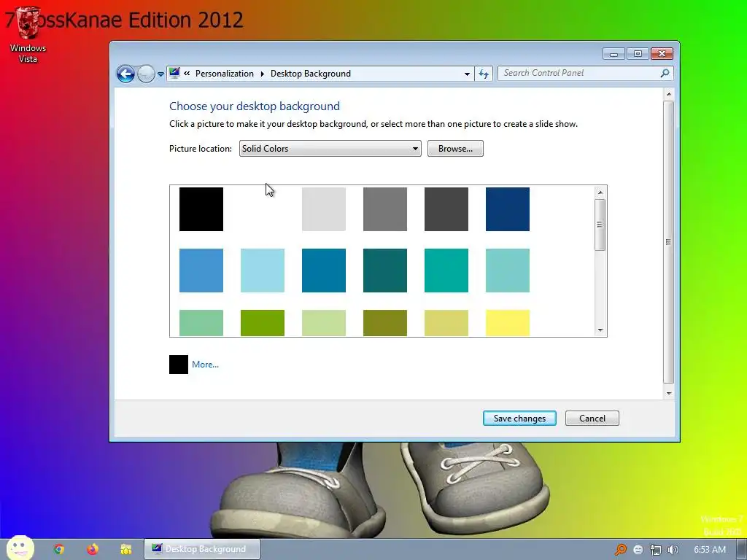The width and height of the screenshot is (747, 560).
Task: Expand arrow between Personalization and Desktop Background
Action: pyautogui.click(x=262, y=74)
